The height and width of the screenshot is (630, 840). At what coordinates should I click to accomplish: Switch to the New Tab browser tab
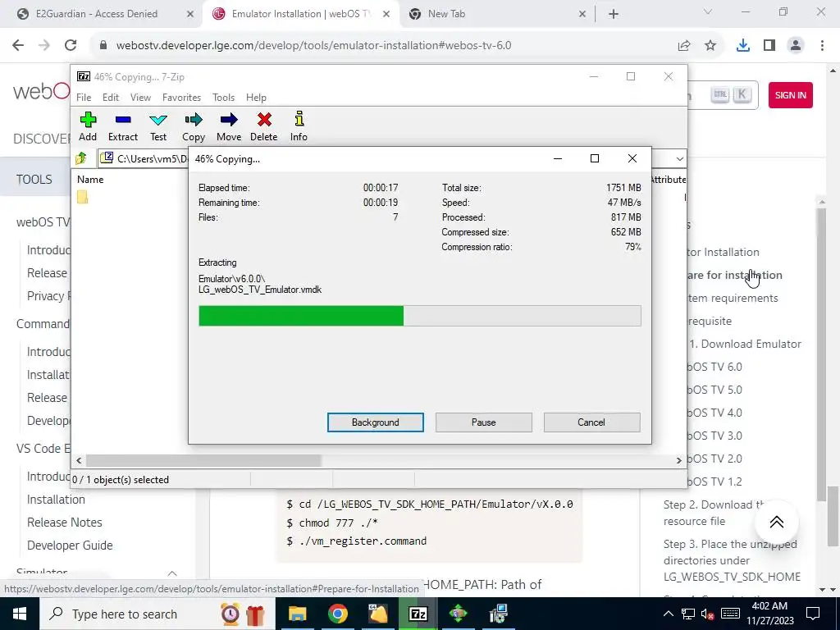(446, 14)
